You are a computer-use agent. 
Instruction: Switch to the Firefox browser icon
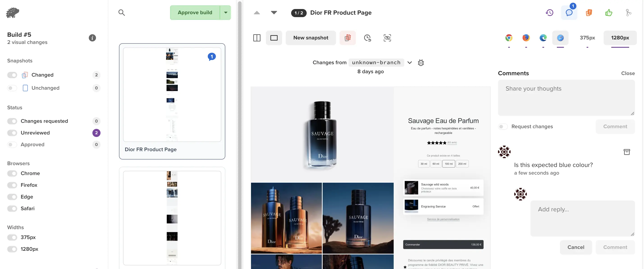[526, 38]
